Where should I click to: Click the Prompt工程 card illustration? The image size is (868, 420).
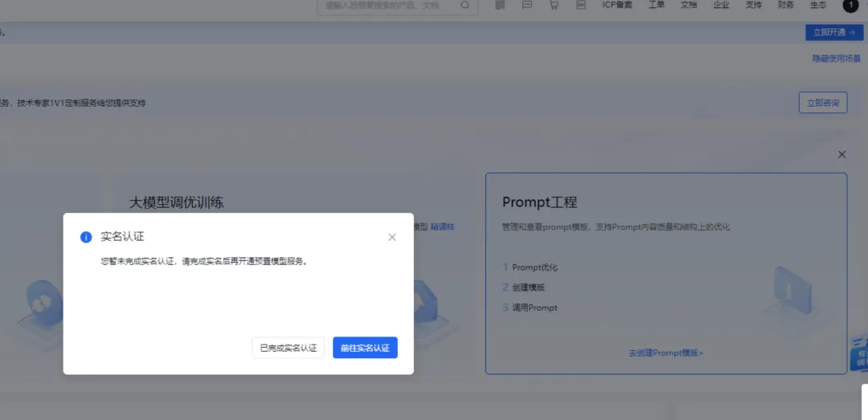coord(792,299)
